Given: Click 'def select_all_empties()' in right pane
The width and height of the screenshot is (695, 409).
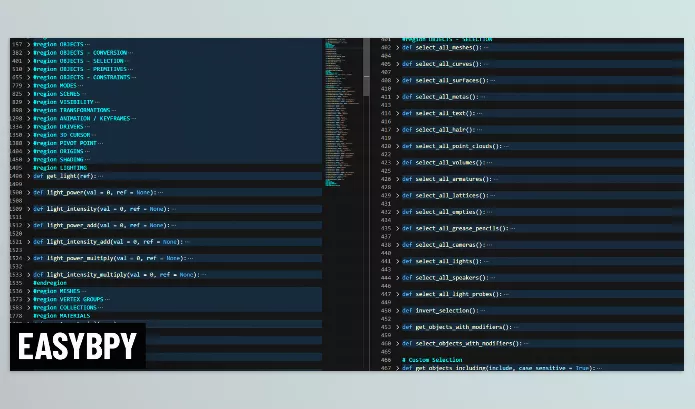Looking at the screenshot, I should coord(443,212).
